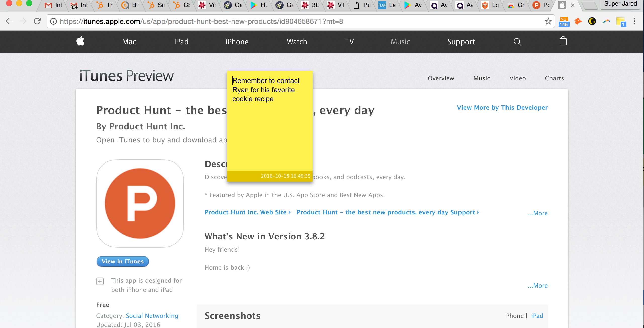Select the Charts tab
The image size is (644, 328).
click(554, 78)
